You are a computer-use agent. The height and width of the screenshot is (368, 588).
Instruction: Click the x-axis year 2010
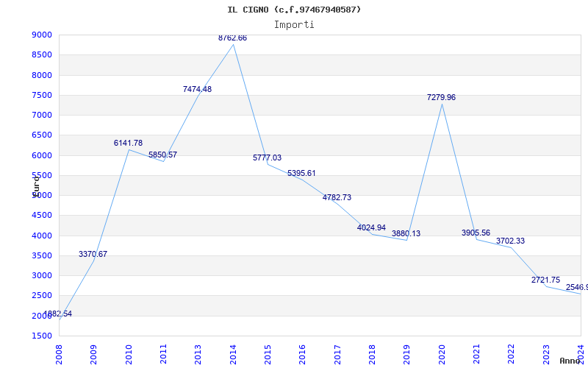(129, 355)
